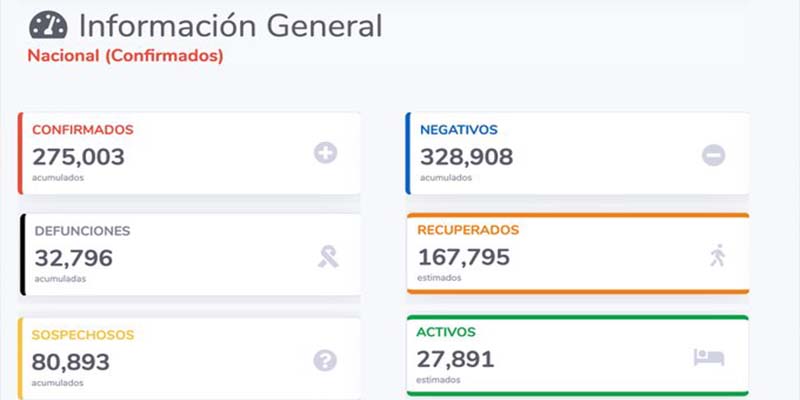Click the question mark icon in Sospechosos
Image resolution: width=800 pixels, height=400 pixels.
325,361
